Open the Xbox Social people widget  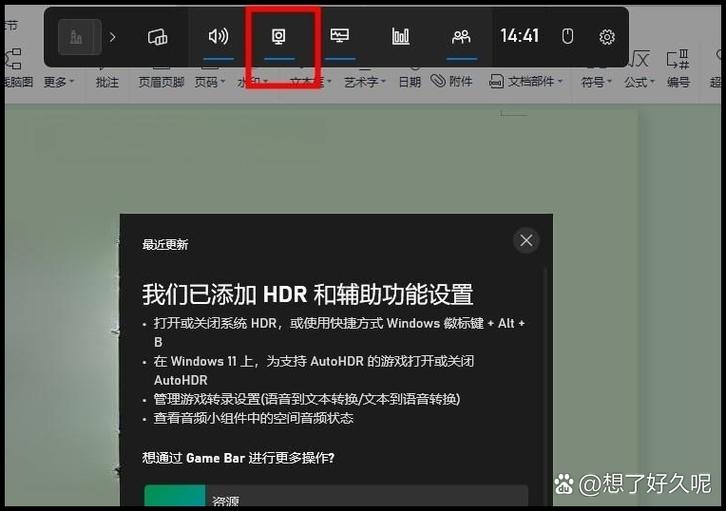461,37
